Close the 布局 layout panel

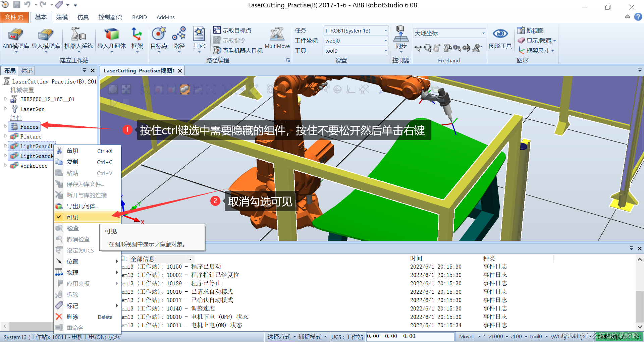tap(93, 70)
